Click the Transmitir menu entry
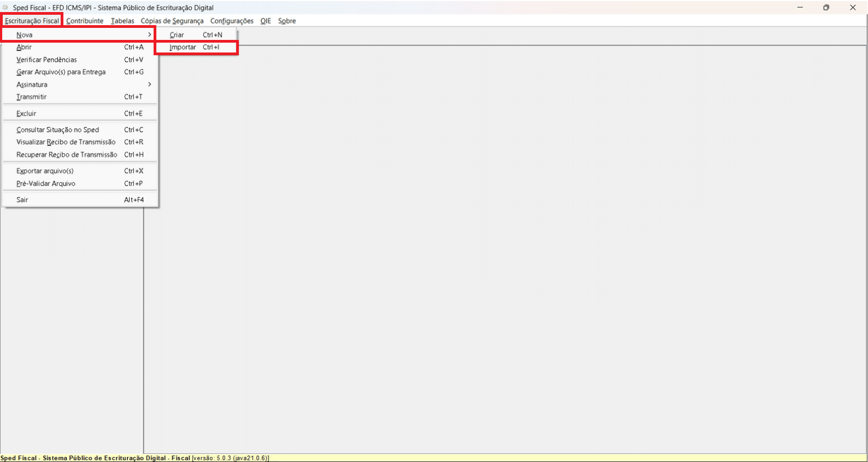This screenshot has width=868, height=462. 80,97
